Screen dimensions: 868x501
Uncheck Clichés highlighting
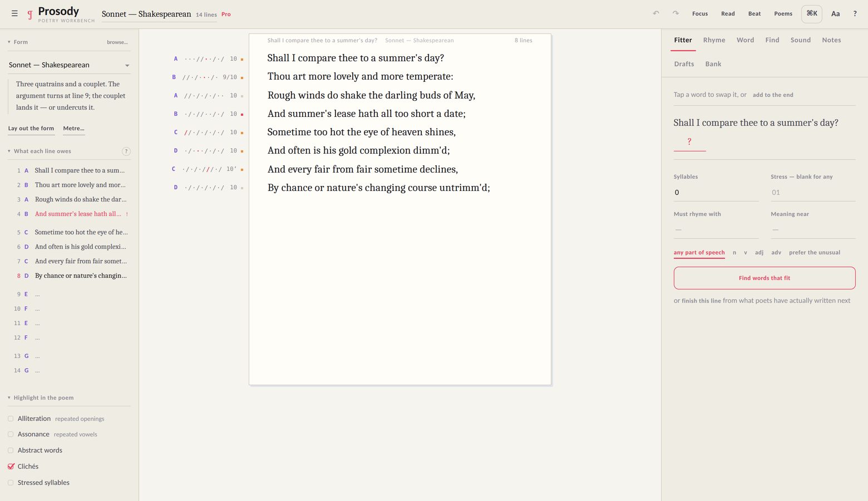click(11, 466)
